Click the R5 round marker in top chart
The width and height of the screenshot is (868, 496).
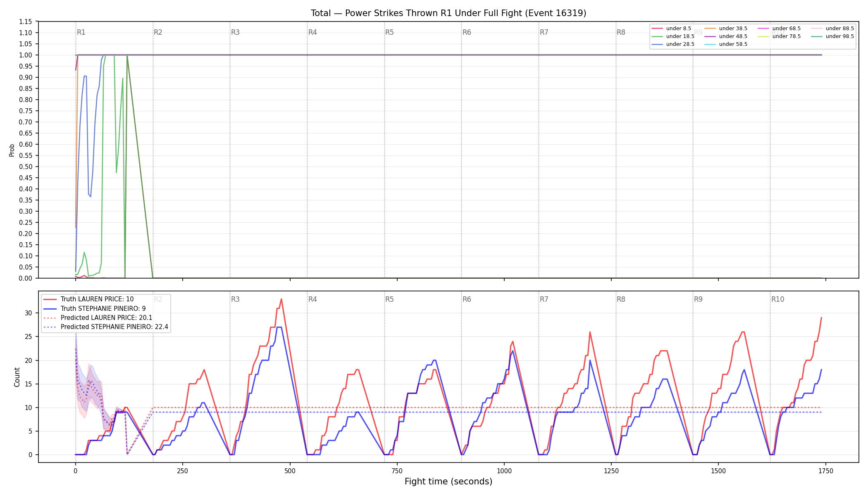(x=389, y=32)
